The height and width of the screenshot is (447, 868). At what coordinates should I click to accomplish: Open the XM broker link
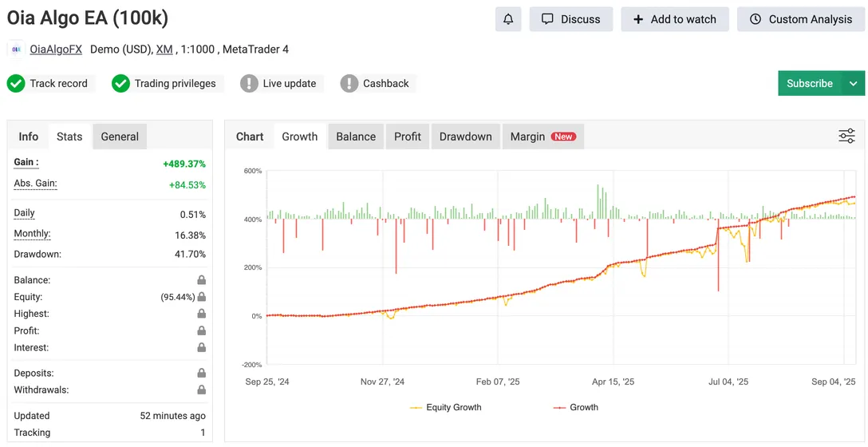coord(164,49)
